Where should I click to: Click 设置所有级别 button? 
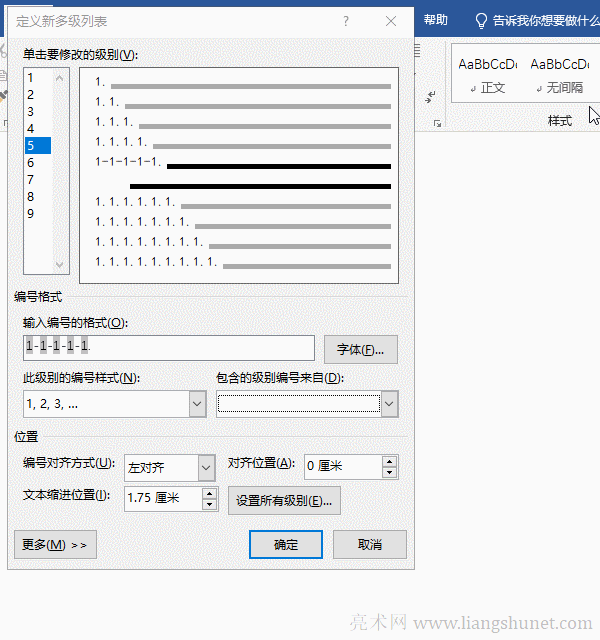[285, 500]
